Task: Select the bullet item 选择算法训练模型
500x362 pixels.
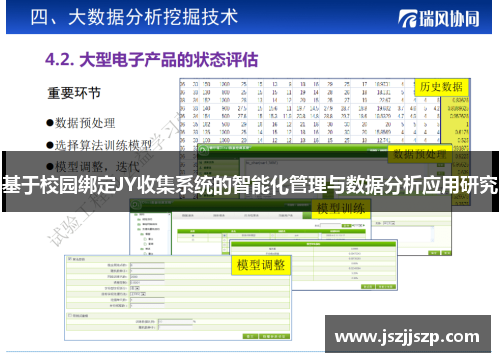Action: tap(99, 145)
